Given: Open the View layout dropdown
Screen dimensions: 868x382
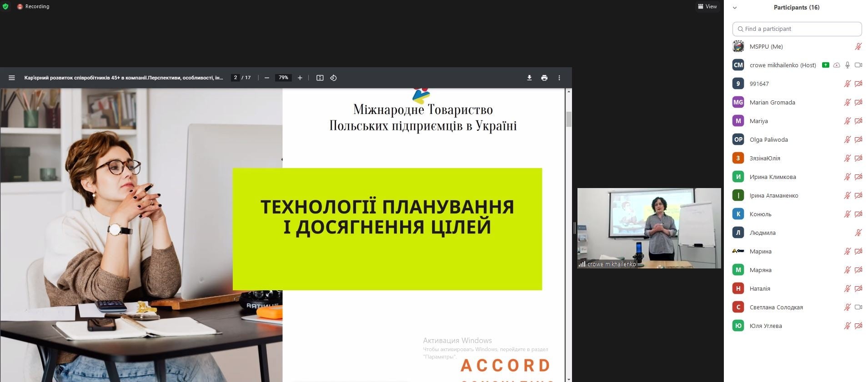Looking at the screenshot, I should pos(707,6).
